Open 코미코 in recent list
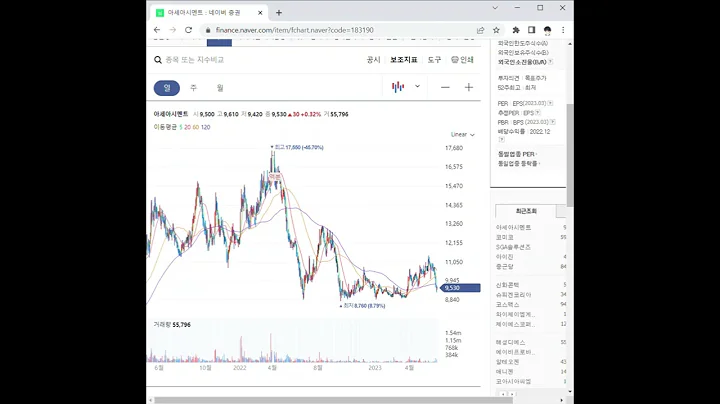Viewport: 720px width, 404px height. 504,237
